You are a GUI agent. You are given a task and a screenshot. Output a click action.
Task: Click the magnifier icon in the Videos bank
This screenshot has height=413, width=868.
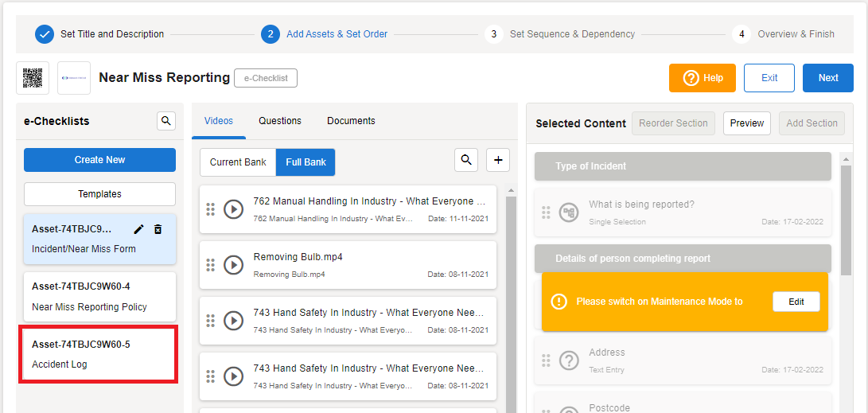click(x=466, y=160)
